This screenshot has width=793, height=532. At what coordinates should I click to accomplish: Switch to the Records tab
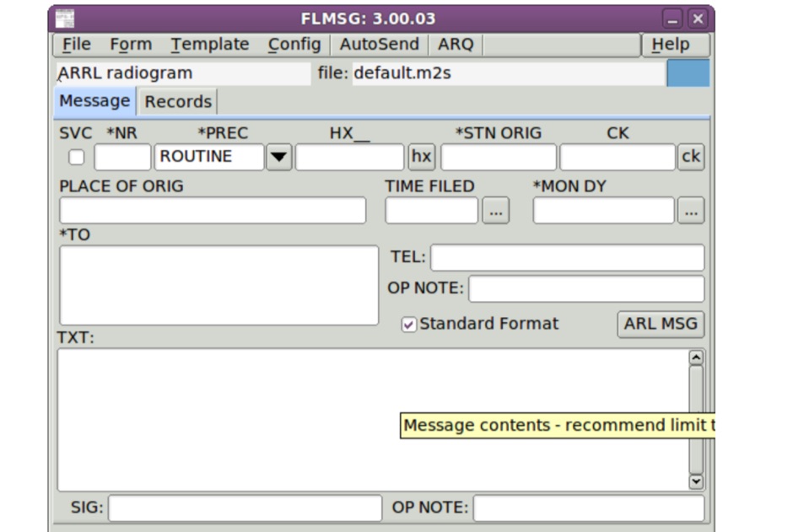pos(177,101)
